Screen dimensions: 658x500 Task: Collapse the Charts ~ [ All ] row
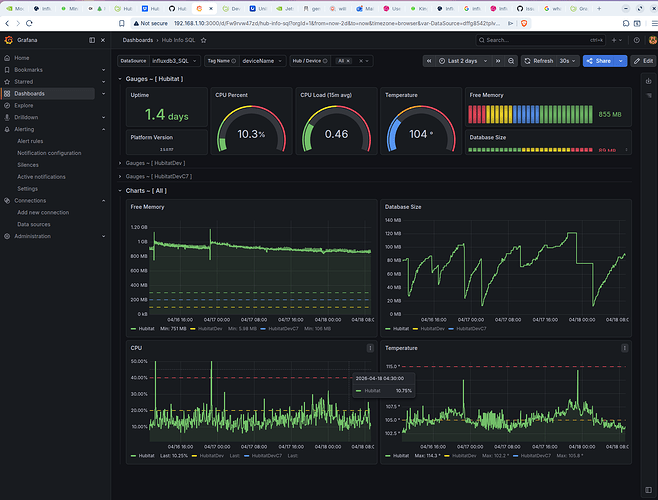tap(146, 189)
